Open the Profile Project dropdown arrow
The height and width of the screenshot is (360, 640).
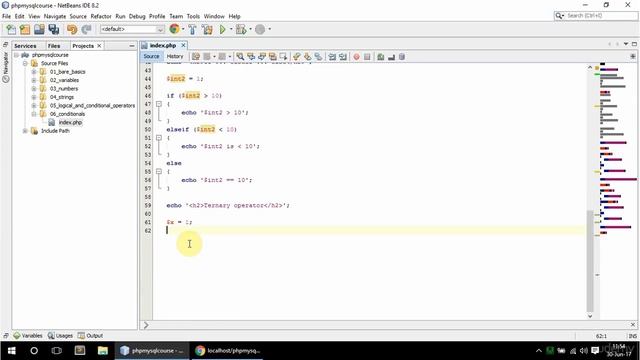tap(269, 29)
